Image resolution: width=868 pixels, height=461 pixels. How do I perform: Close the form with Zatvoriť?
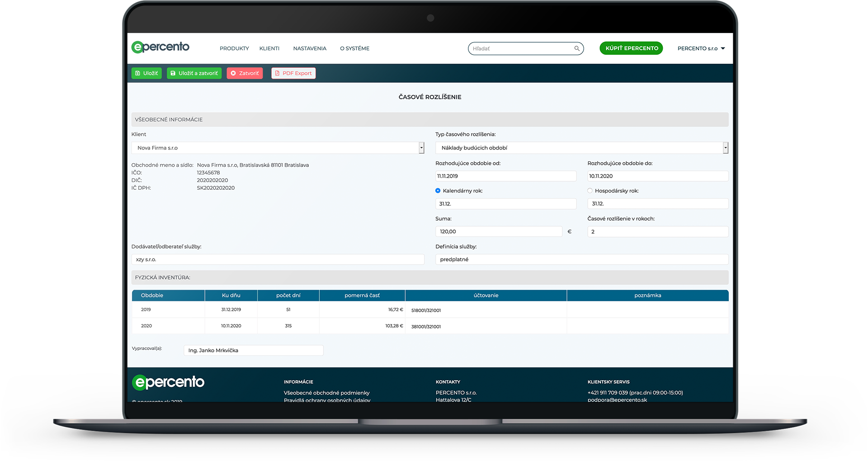245,73
